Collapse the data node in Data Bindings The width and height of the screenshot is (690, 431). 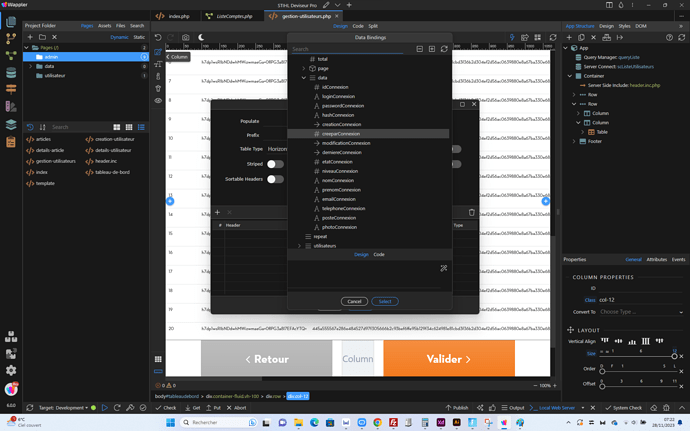click(x=304, y=77)
